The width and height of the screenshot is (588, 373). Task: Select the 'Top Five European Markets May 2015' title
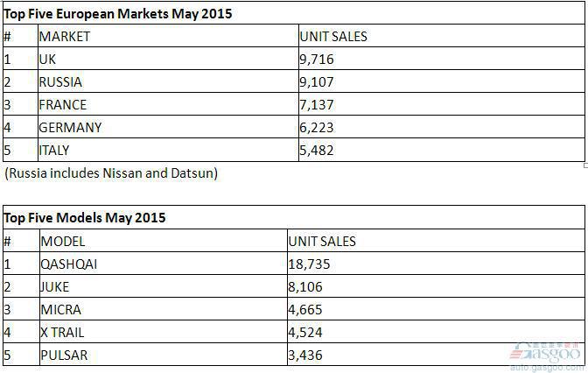click(x=118, y=14)
